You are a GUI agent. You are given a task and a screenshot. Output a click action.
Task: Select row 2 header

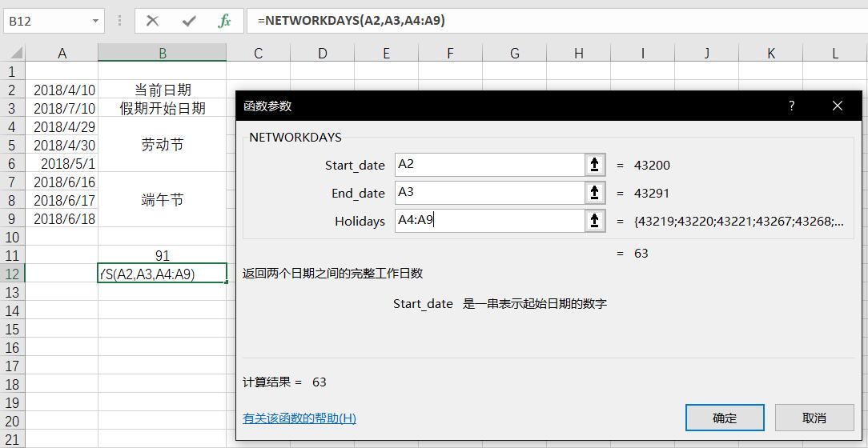12,90
